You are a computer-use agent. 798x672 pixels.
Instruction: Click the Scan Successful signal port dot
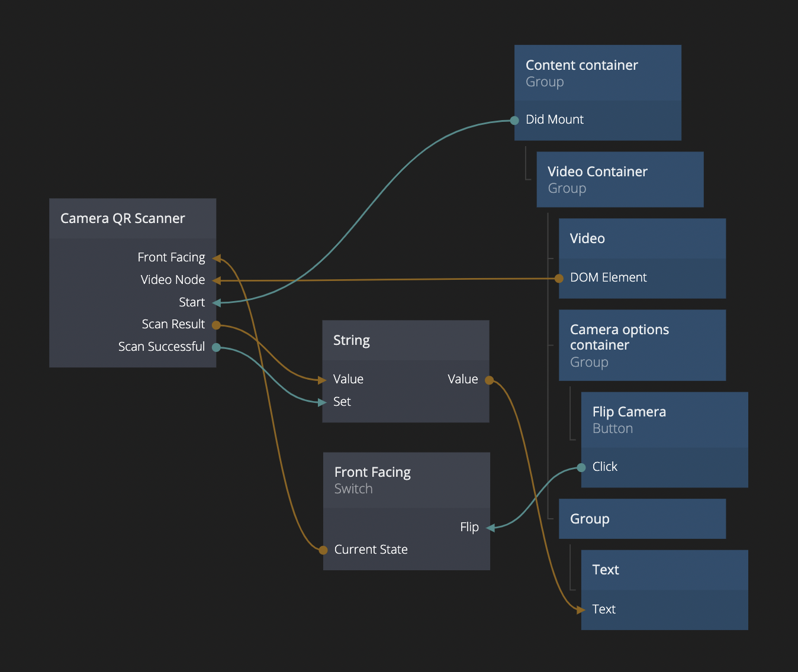[x=216, y=347]
